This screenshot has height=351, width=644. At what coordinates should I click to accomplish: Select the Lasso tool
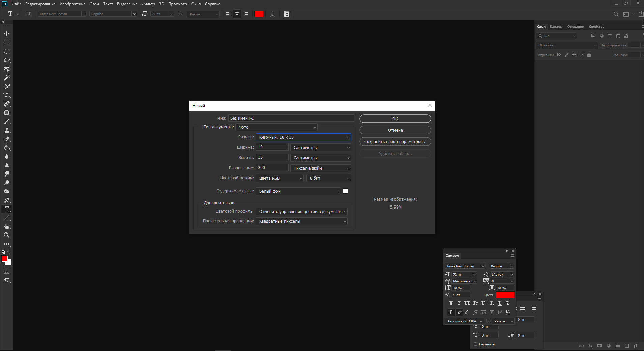click(7, 60)
